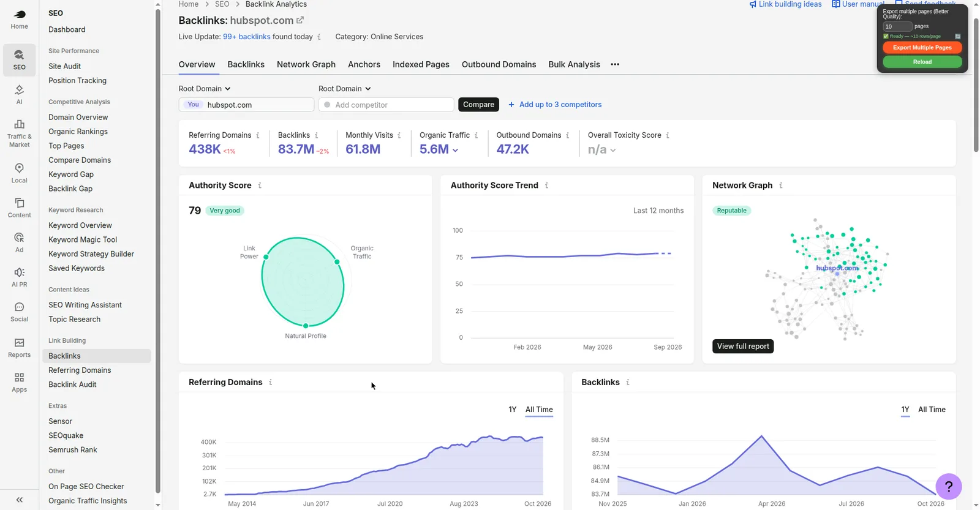
Task: Click the Compare button
Action: coord(478,105)
